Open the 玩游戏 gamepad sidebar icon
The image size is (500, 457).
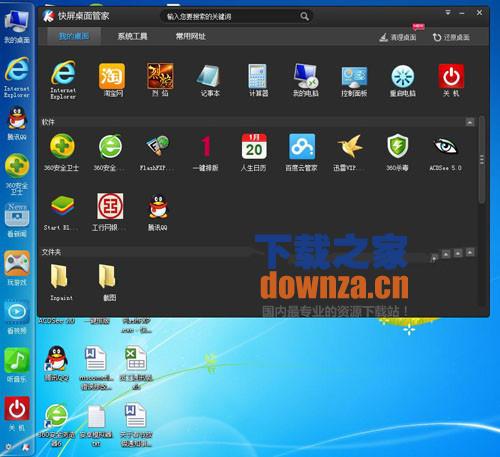[x=17, y=263]
